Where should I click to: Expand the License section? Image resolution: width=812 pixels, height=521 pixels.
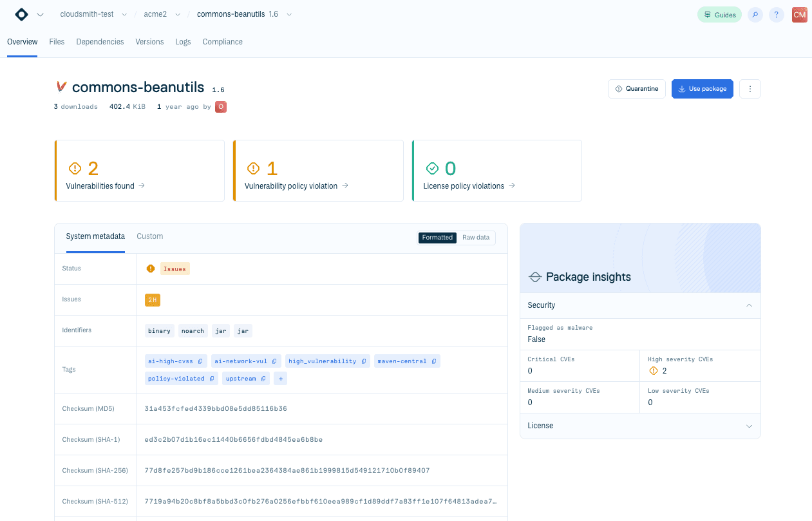(x=749, y=426)
